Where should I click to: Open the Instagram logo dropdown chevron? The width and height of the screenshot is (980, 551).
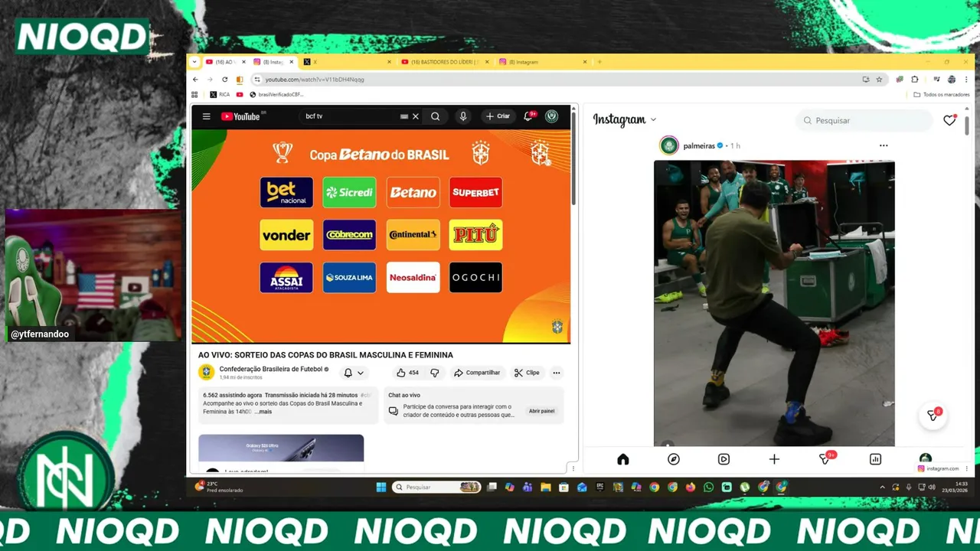coord(653,120)
